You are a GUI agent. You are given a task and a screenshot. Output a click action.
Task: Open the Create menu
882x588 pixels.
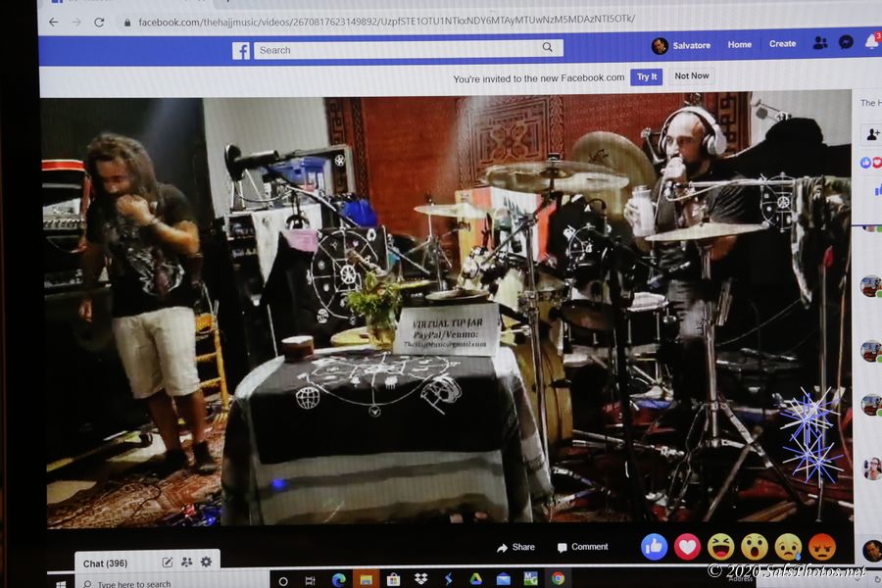coord(782,44)
